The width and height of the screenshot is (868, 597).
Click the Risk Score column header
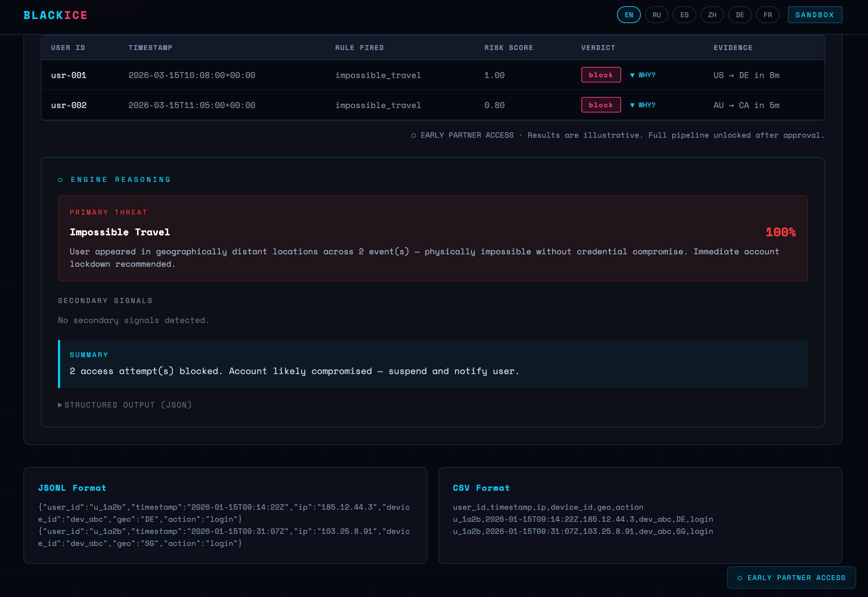(509, 48)
